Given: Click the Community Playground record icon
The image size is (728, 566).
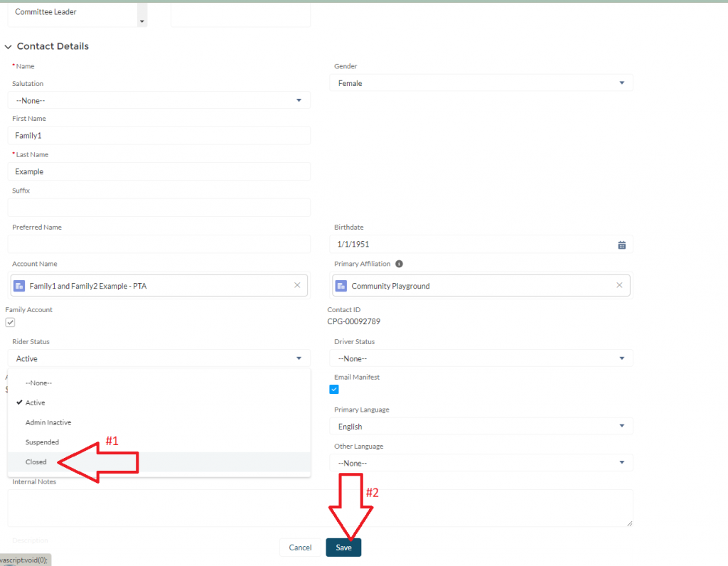Looking at the screenshot, I should pos(342,286).
